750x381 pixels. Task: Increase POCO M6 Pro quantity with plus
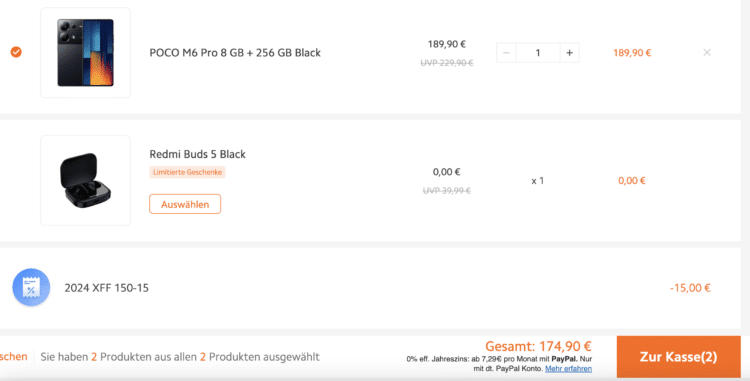pos(569,53)
